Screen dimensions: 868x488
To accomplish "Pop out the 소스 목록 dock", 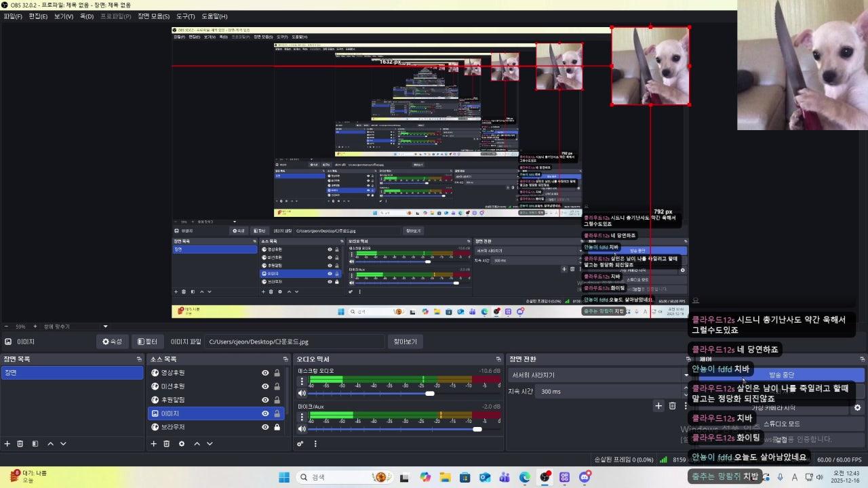I will click(x=285, y=359).
